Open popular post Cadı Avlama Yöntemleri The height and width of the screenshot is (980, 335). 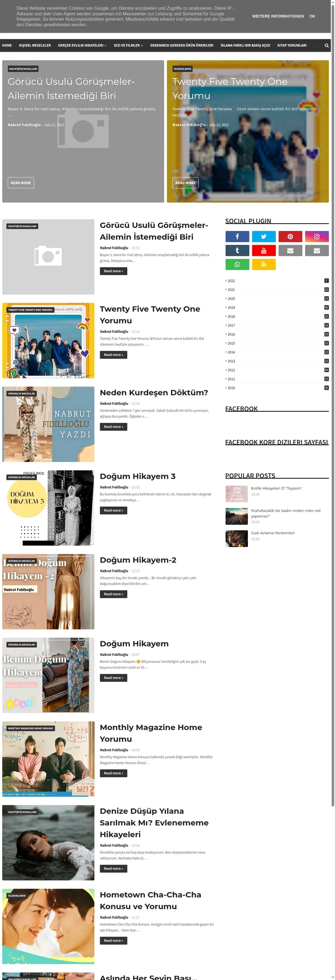click(x=272, y=533)
